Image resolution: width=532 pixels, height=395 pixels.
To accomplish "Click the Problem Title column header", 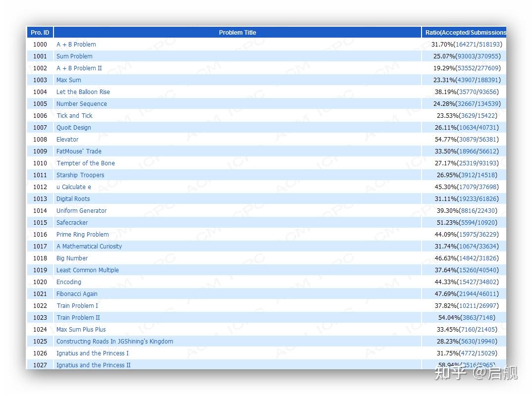I will pyautogui.click(x=237, y=33).
